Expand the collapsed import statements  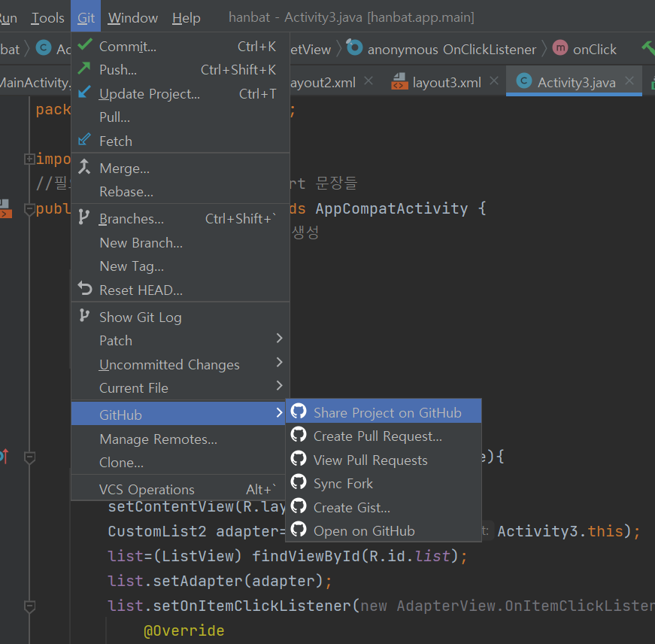[x=29, y=159]
